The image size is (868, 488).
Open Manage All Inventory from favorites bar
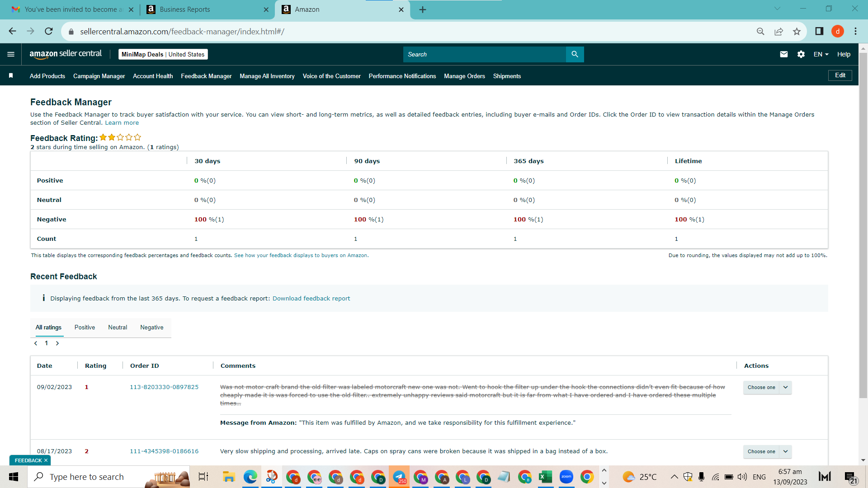[267, 76]
